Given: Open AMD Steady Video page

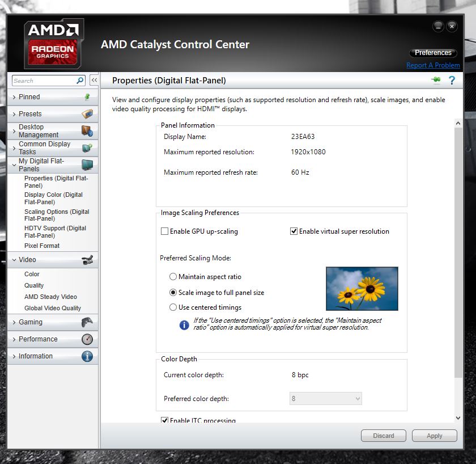Looking at the screenshot, I should pyautogui.click(x=50, y=297).
